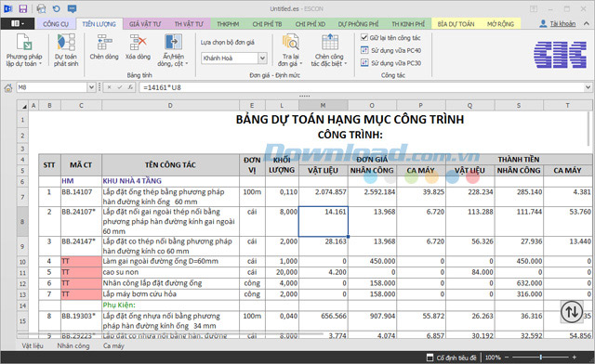Viewport: 595px width, 364px height.
Task: Click the Dự toán phát sinh icon
Action: (66, 49)
